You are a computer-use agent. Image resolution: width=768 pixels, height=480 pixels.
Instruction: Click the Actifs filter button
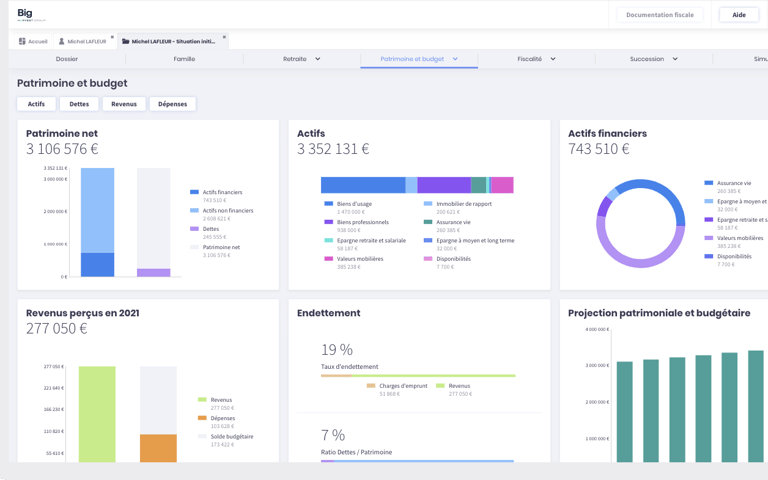pyautogui.click(x=36, y=104)
